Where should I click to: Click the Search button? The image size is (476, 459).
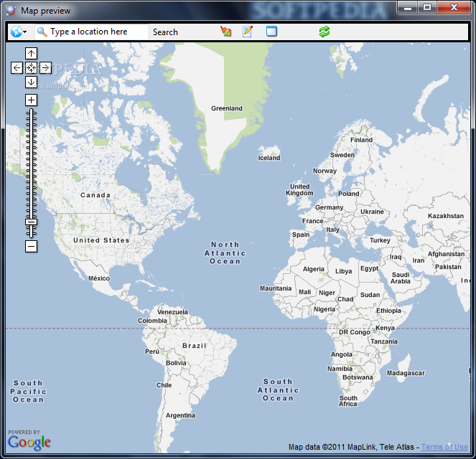tap(165, 32)
